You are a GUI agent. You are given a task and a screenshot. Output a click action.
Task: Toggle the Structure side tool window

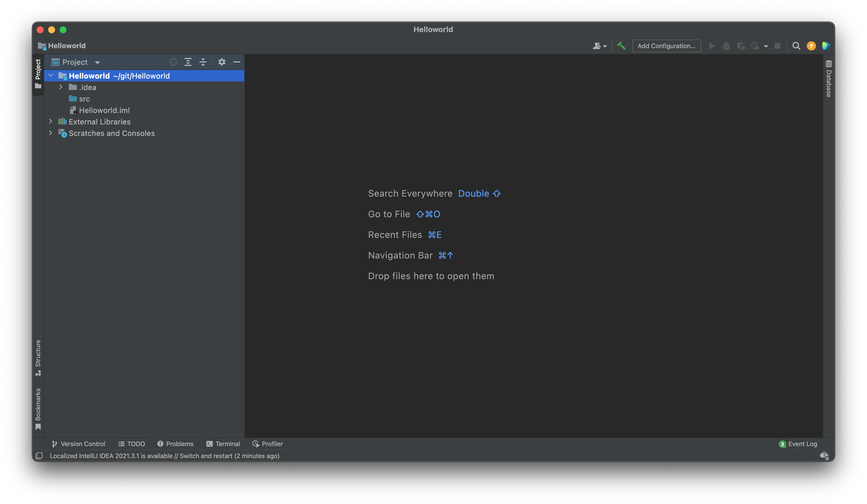coord(38,357)
